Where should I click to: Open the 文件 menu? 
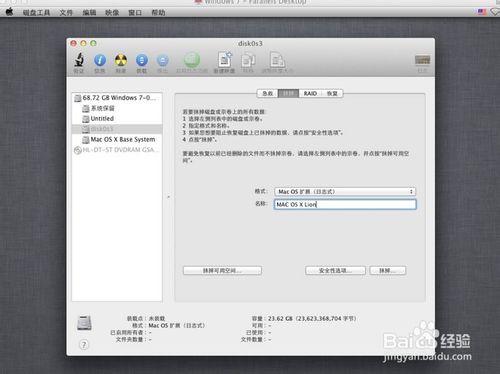[x=66, y=13]
